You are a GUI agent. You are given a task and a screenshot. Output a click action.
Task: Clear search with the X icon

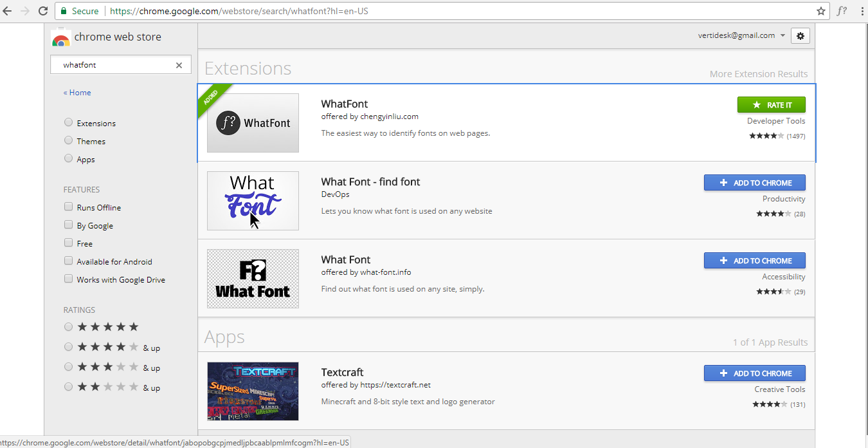click(179, 64)
